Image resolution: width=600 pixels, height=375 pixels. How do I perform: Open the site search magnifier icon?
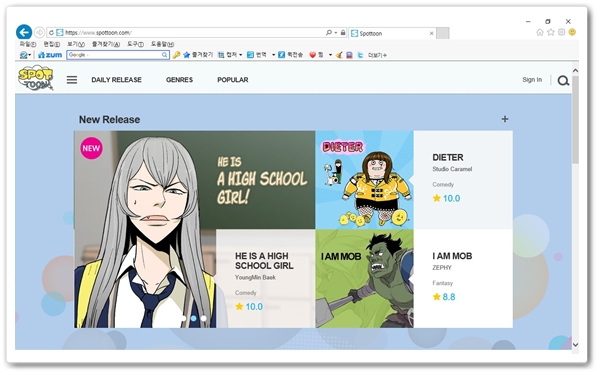tap(563, 80)
